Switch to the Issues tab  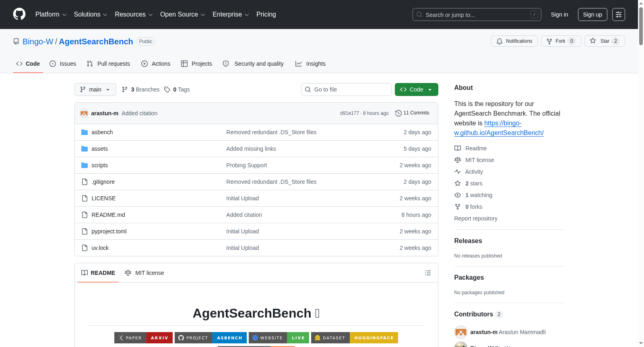tap(63, 64)
